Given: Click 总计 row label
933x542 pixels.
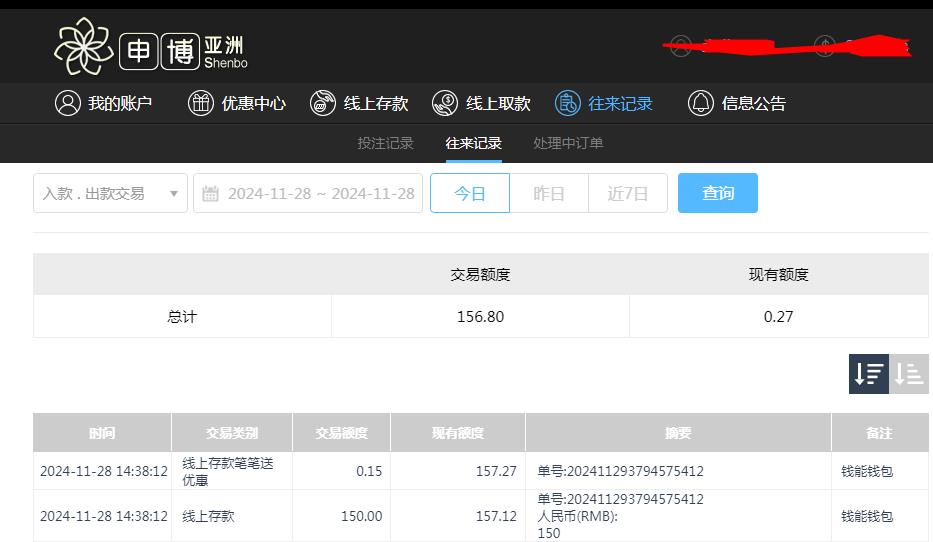Looking at the screenshot, I should pos(182,317).
